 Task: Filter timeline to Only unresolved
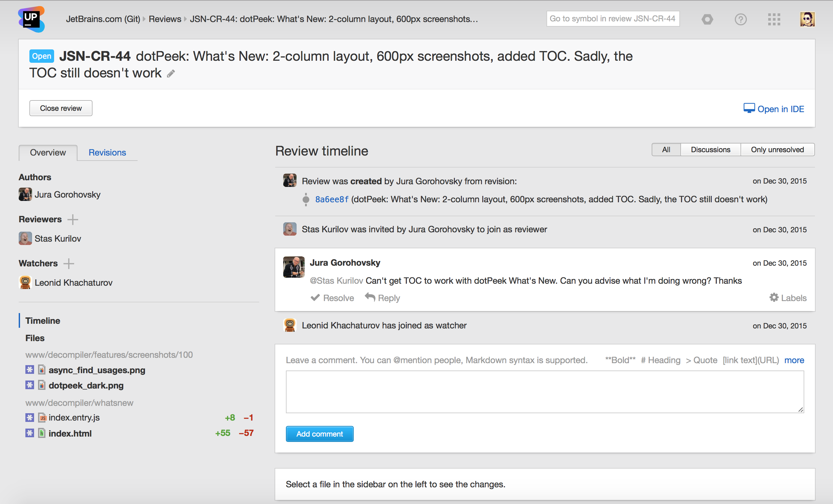click(x=777, y=150)
